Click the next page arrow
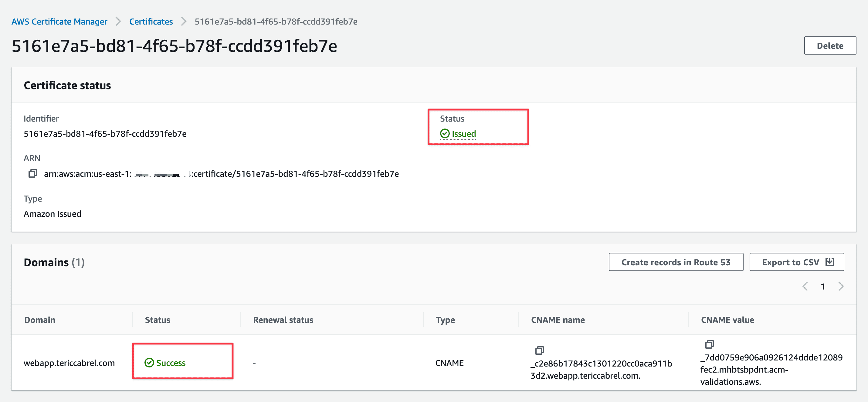Image resolution: width=868 pixels, height=402 pixels. [x=841, y=286]
